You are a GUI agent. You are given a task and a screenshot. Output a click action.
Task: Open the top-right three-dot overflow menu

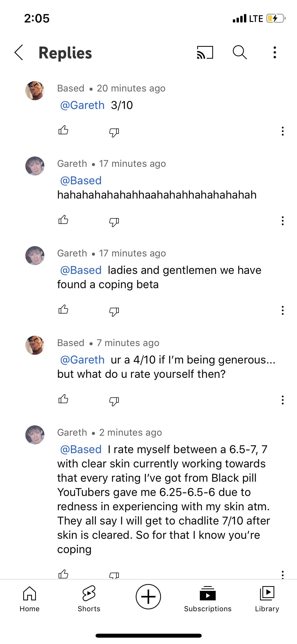click(275, 52)
